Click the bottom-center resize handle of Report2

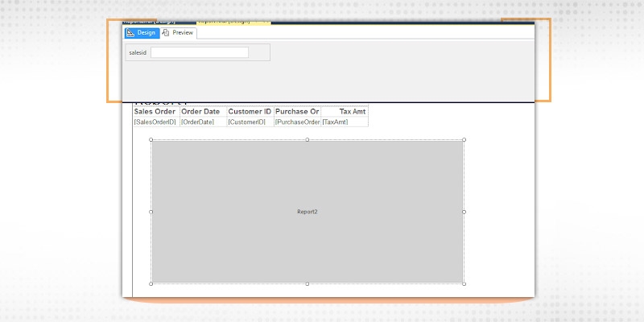(x=308, y=283)
